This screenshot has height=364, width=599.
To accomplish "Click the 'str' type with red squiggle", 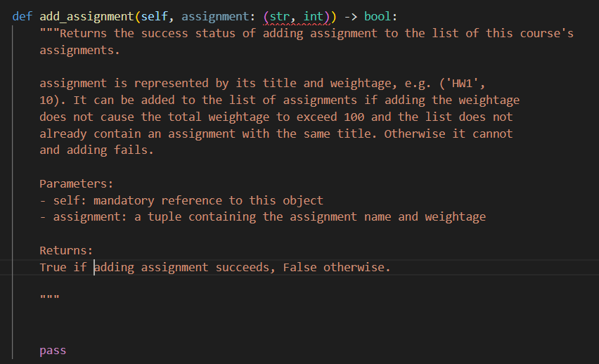I will 279,16.
